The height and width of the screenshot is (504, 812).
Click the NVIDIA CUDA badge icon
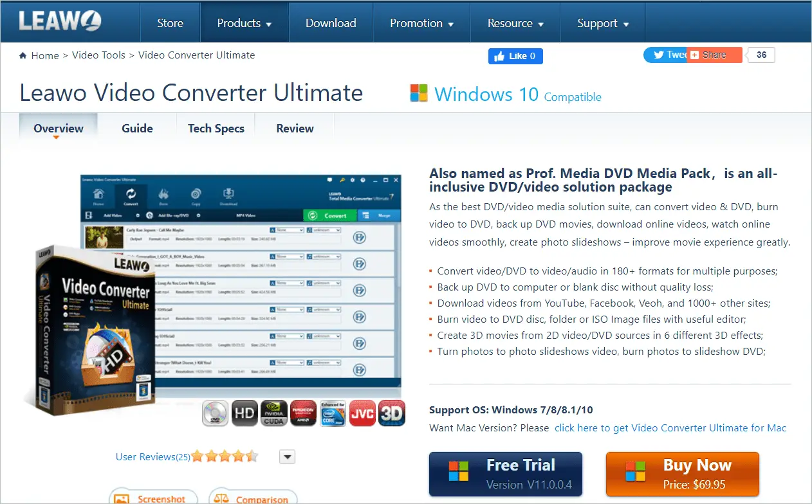[x=274, y=413]
